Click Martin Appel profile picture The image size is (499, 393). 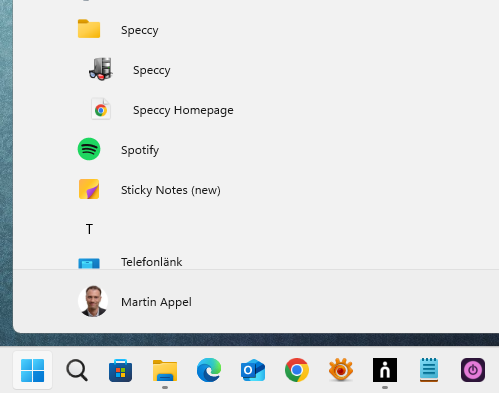point(93,301)
